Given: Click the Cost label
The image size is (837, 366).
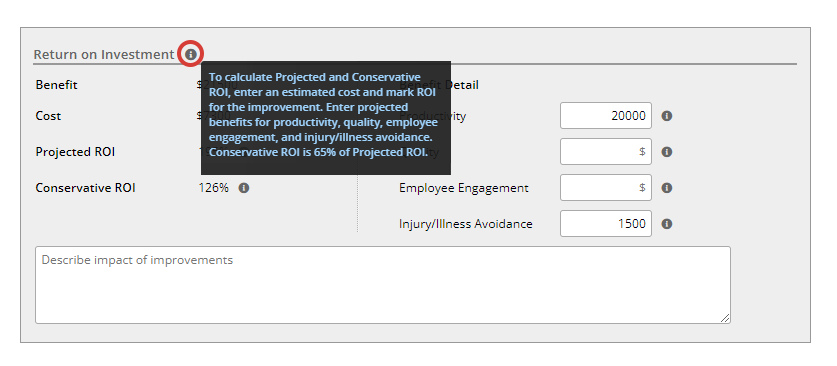Looking at the screenshot, I should pyautogui.click(x=48, y=116).
